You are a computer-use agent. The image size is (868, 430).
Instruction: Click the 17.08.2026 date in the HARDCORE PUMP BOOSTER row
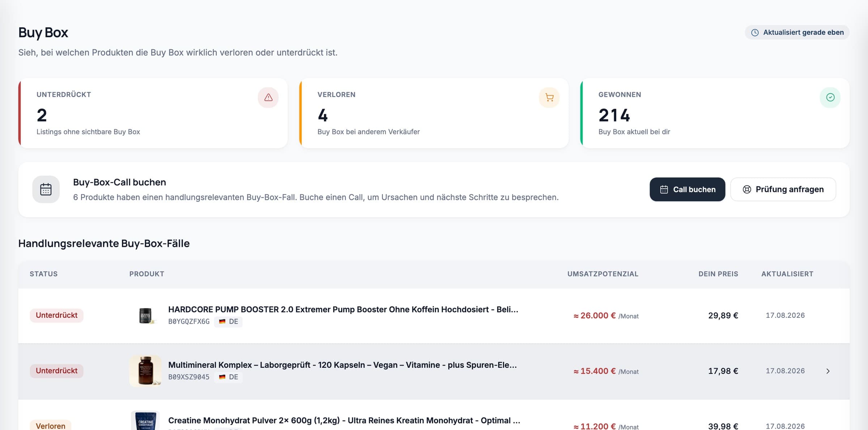785,315
